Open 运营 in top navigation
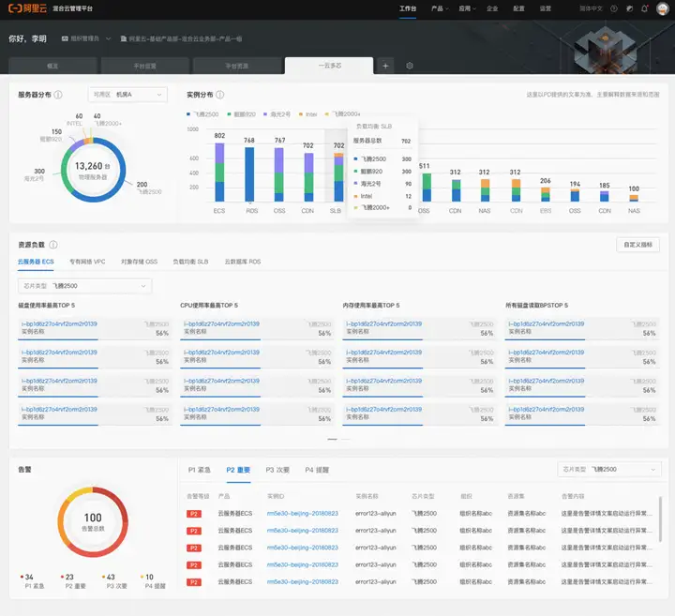Screen dimensions: 675x616 pos(546,8)
